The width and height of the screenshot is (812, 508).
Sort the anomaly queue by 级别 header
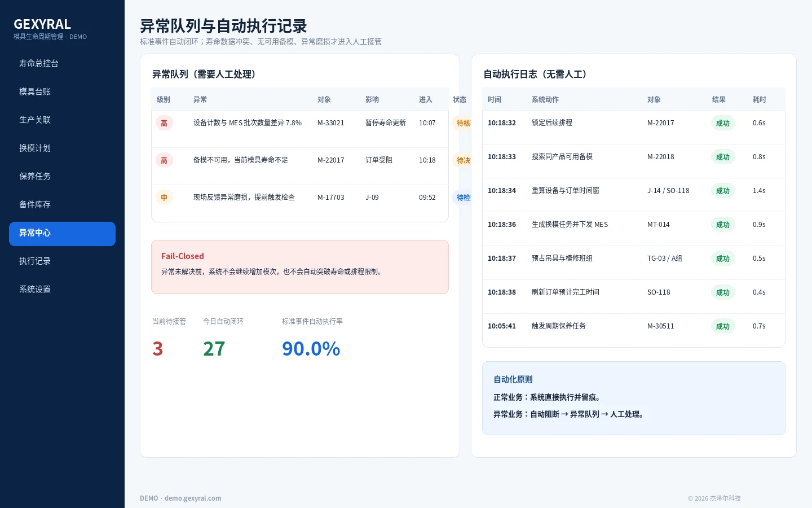164,100
